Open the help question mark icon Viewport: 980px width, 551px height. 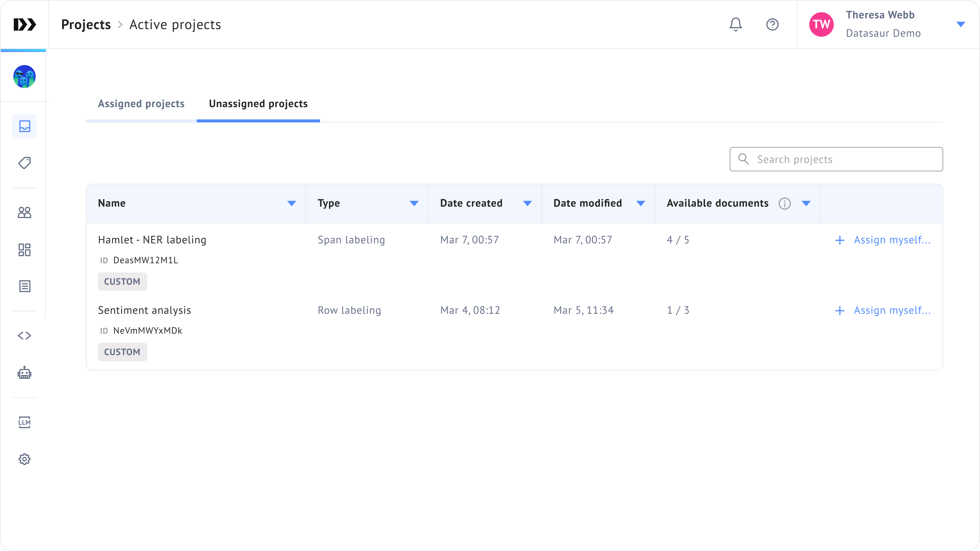coord(772,24)
